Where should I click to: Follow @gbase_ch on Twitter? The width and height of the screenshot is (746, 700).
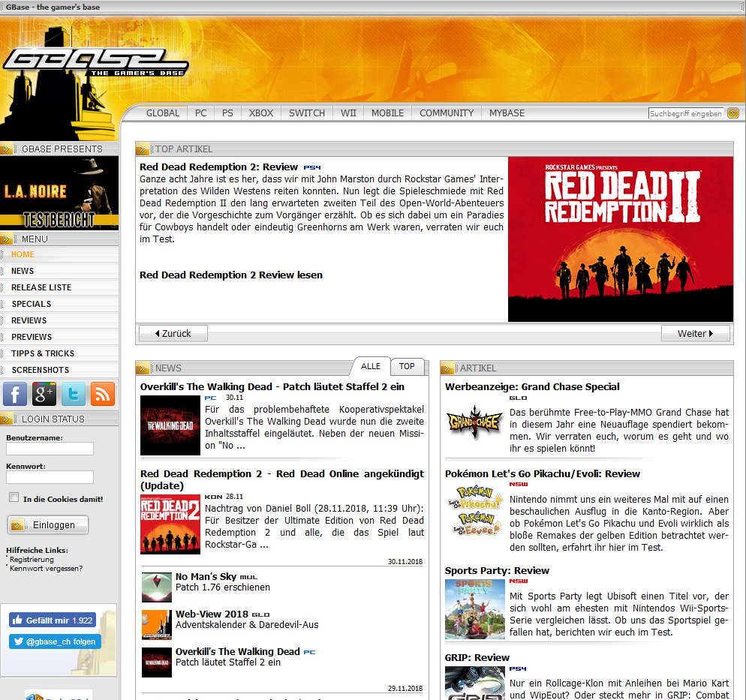pyautogui.click(x=55, y=641)
